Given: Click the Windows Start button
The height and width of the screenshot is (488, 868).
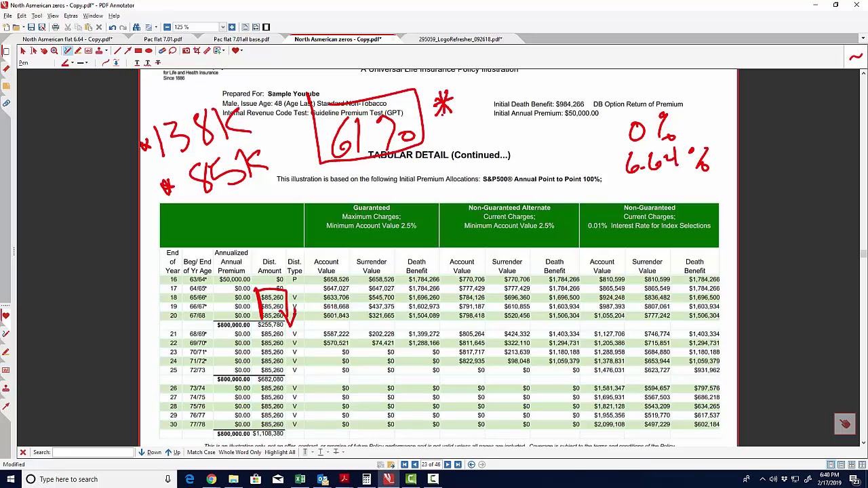Looking at the screenshot, I should coord(11,479).
